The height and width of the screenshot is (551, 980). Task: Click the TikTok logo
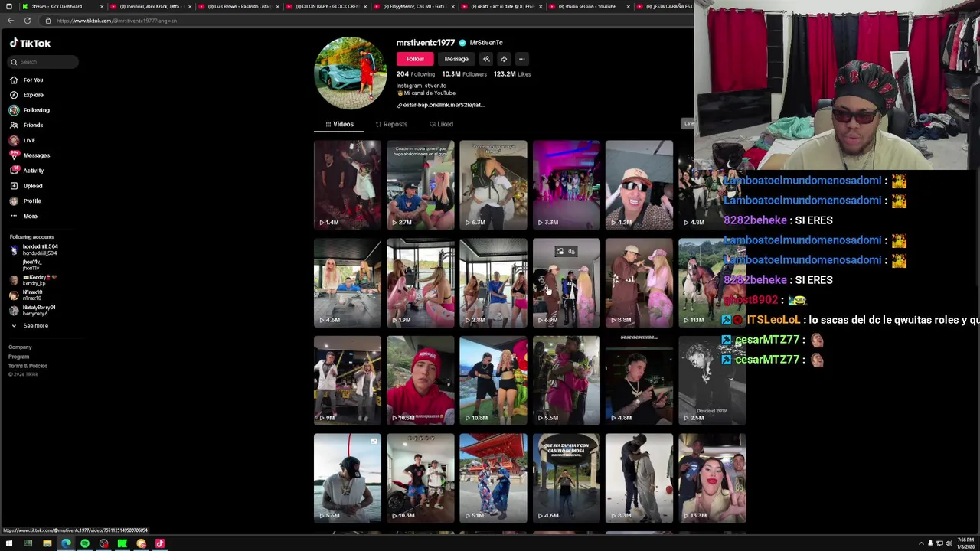point(30,44)
